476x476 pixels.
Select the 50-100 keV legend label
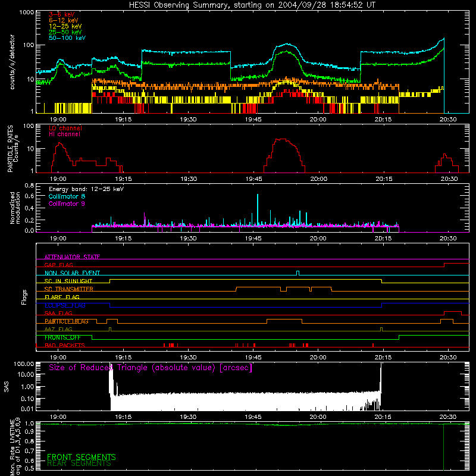(67, 38)
